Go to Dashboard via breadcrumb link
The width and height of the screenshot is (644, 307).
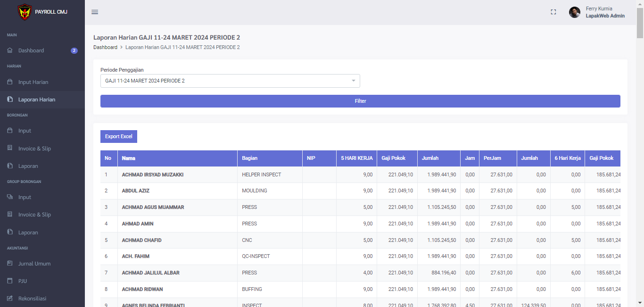[x=105, y=47]
